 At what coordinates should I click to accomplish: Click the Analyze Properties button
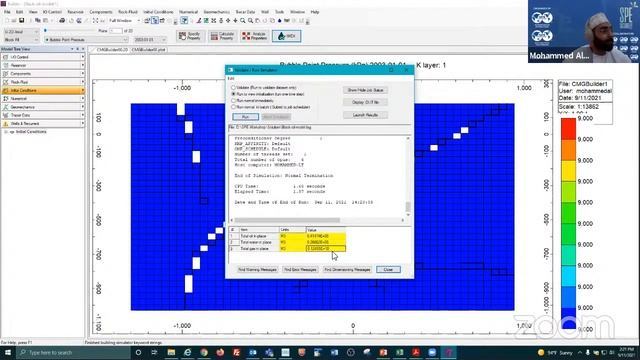254,36
